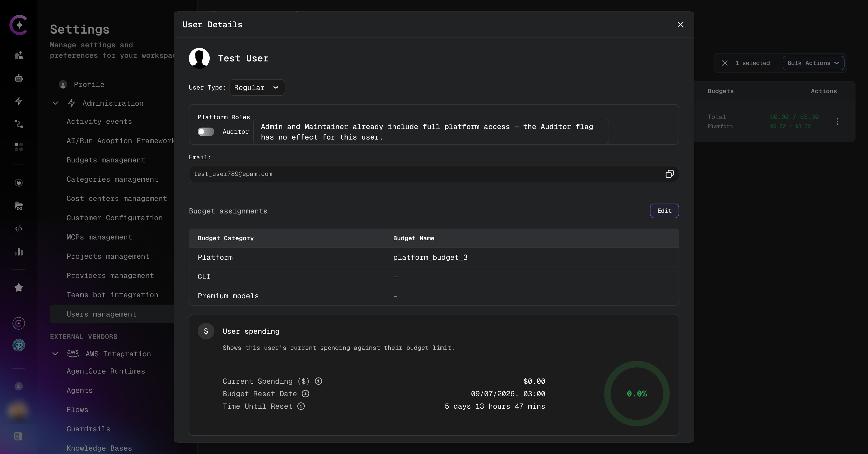Click info icon beside Time Until Reset

coord(301,406)
